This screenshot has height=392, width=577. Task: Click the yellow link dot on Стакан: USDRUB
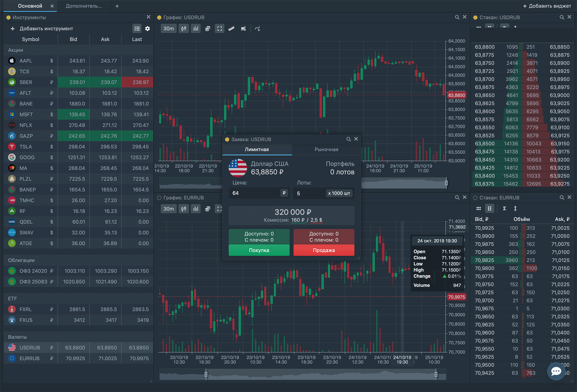475,18
